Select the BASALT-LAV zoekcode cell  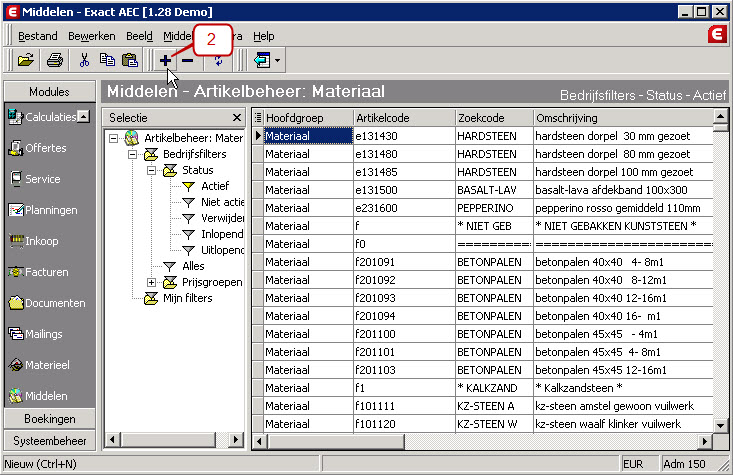[494, 190]
